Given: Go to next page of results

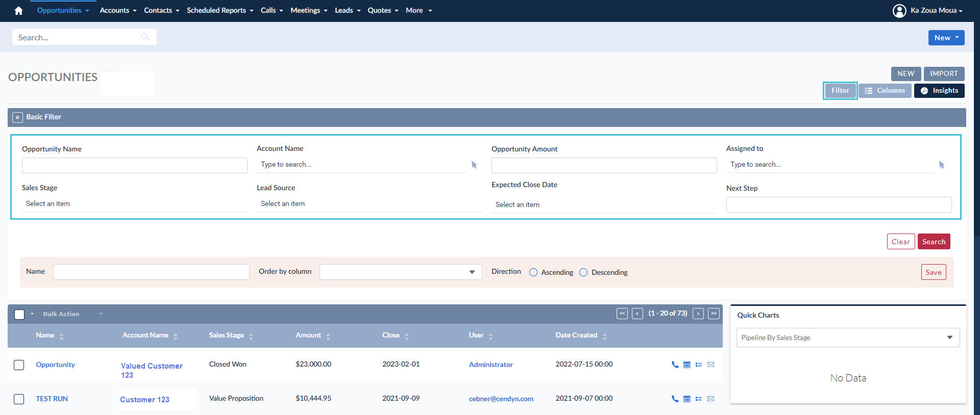Looking at the screenshot, I should (698, 314).
